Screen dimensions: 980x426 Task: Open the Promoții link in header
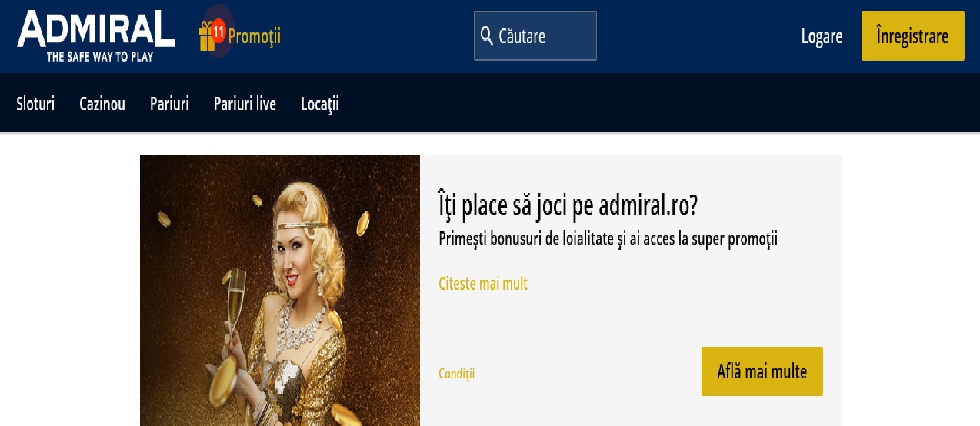tap(255, 35)
